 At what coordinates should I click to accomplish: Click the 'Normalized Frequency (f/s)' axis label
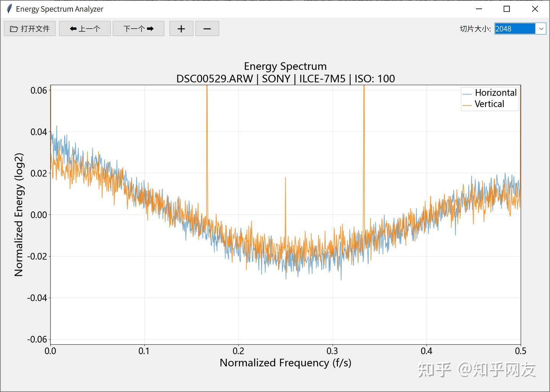coord(285,363)
